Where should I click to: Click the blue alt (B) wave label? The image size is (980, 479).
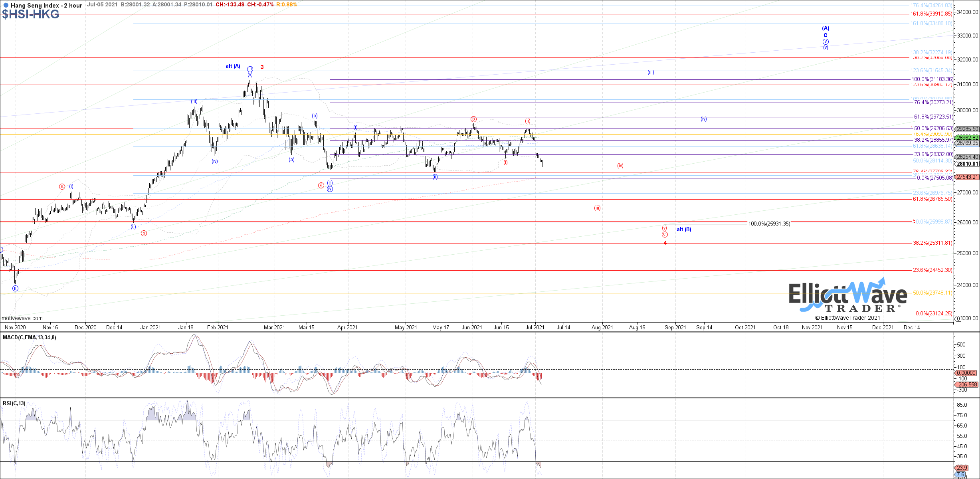click(684, 230)
